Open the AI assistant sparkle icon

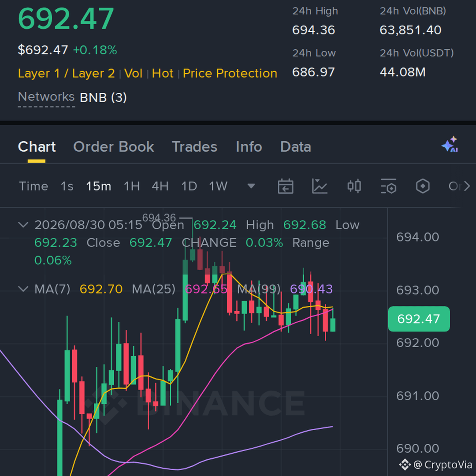pyautogui.click(x=450, y=145)
